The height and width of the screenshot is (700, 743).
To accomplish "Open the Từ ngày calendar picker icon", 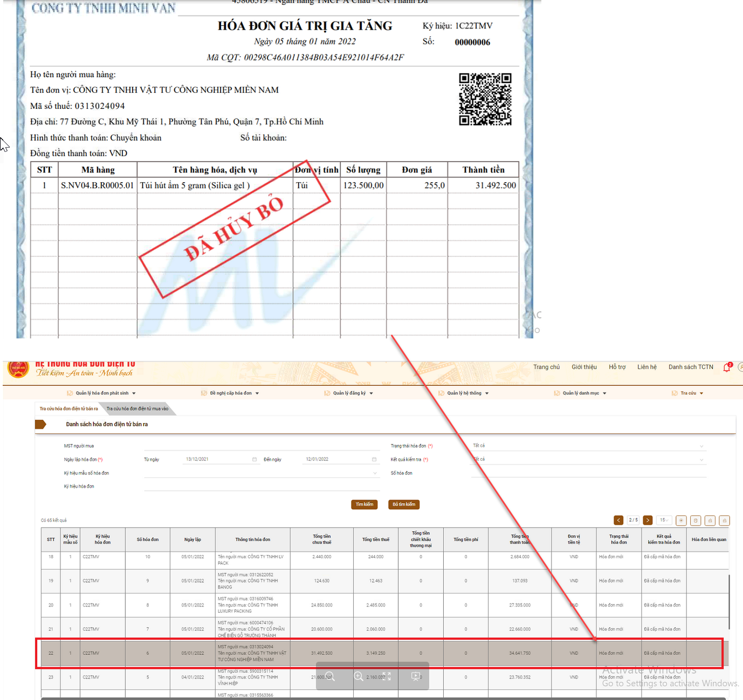I will [254, 460].
